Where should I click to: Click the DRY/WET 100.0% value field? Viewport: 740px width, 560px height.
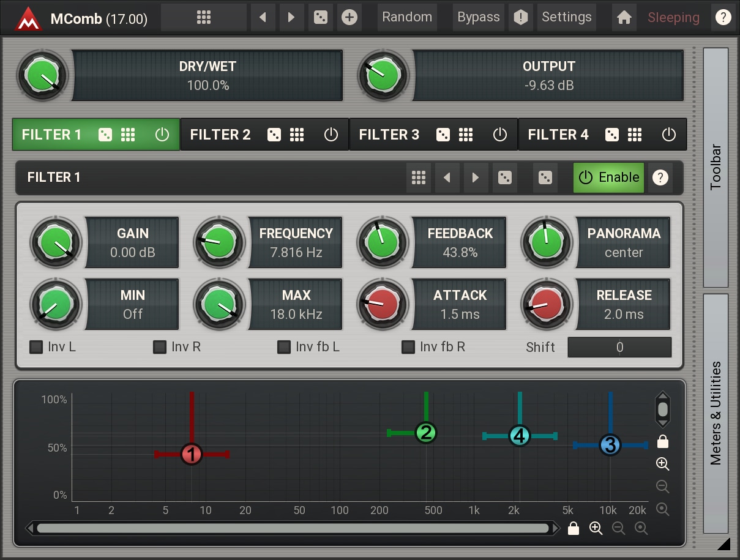207,76
